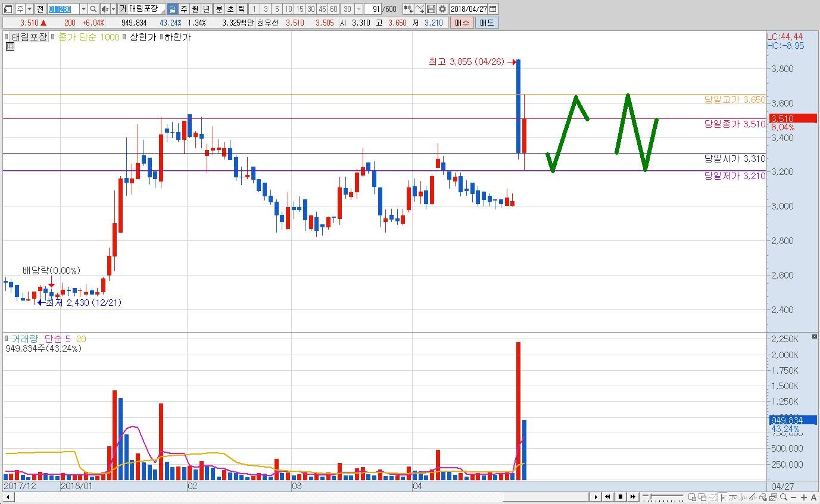Expand the 주 market type dropdown arrow
Image resolution: width=820 pixels, height=504 pixels.
30,9
